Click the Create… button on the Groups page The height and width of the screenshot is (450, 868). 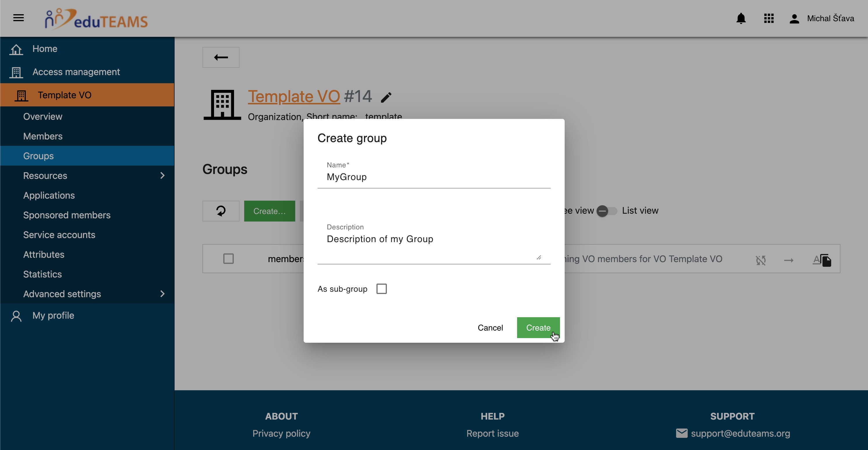point(269,211)
